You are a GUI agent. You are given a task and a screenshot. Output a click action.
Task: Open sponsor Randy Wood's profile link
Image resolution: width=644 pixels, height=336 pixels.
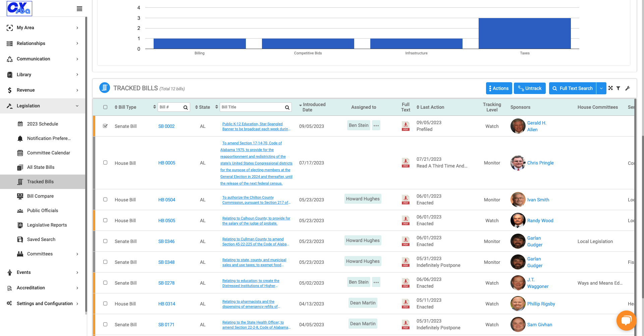click(540, 221)
